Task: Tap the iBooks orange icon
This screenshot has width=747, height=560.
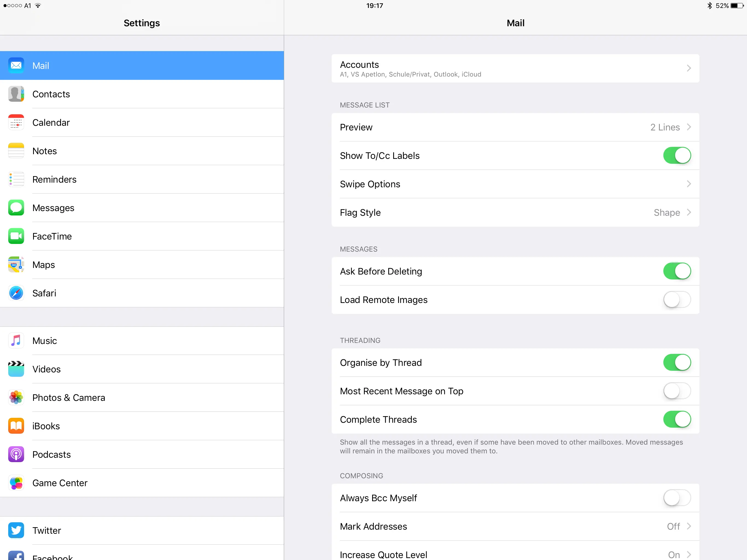Action: tap(16, 426)
